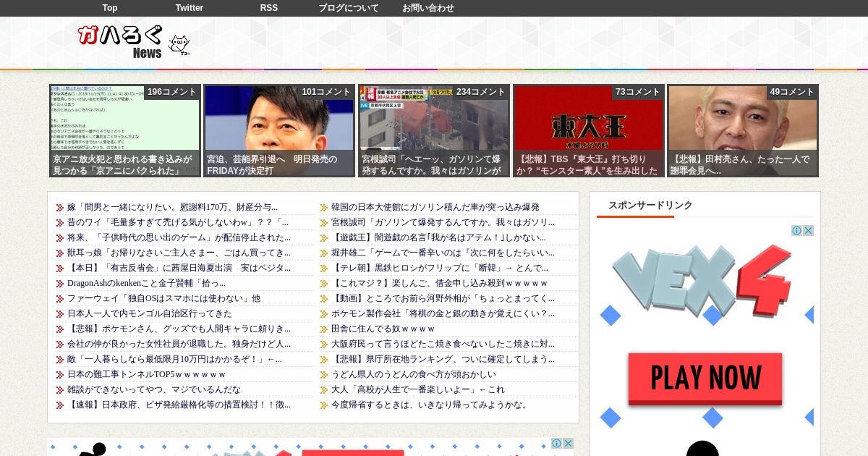Click the 196コメント badge
868x456 pixels.
171,92
